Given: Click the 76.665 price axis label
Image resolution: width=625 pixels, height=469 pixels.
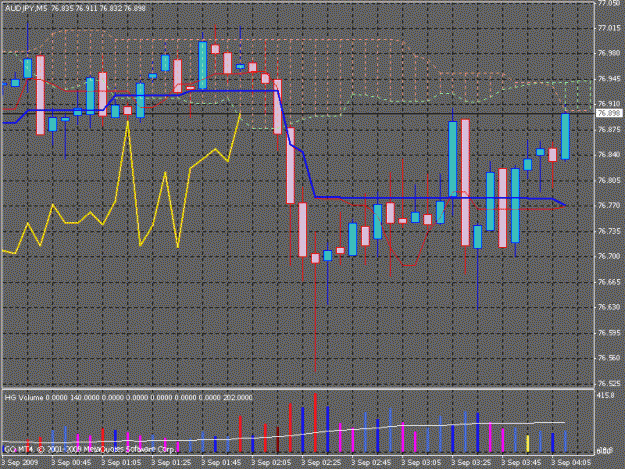Looking at the screenshot, I should pos(609,282).
